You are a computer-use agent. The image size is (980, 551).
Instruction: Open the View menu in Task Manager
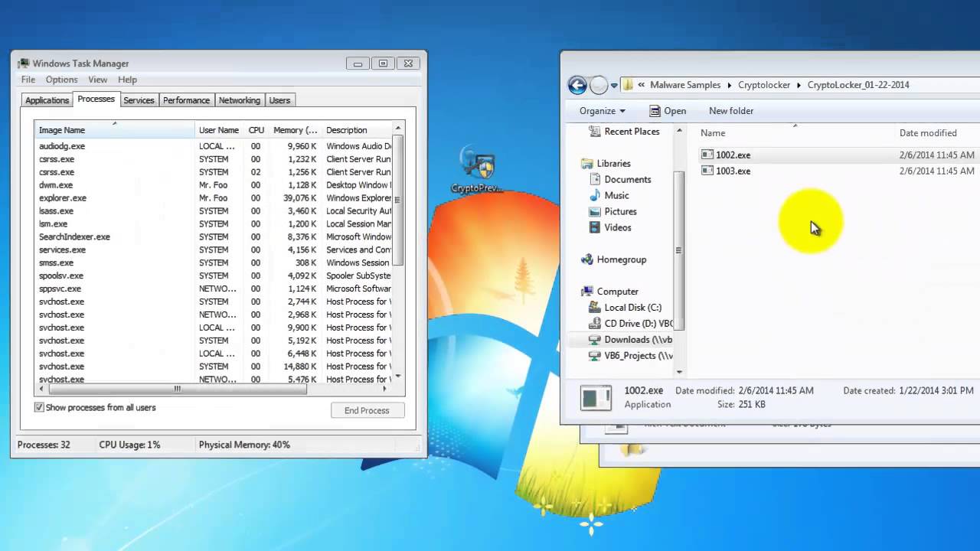[x=97, y=80]
